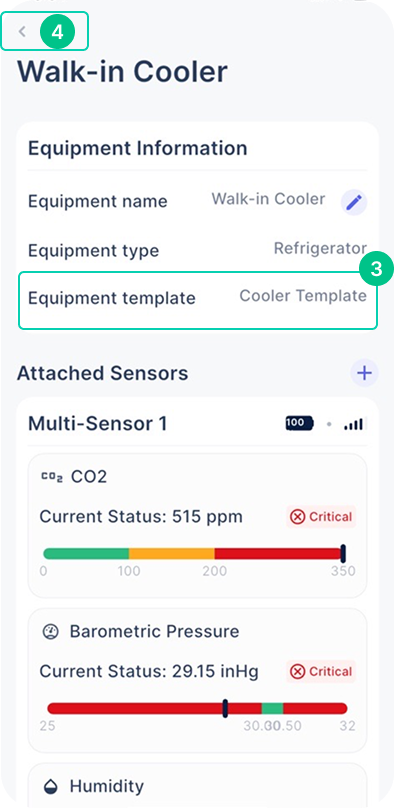This screenshot has width=394, height=808.
Task: Tap the Equipment name value field
Action: tap(268, 199)
